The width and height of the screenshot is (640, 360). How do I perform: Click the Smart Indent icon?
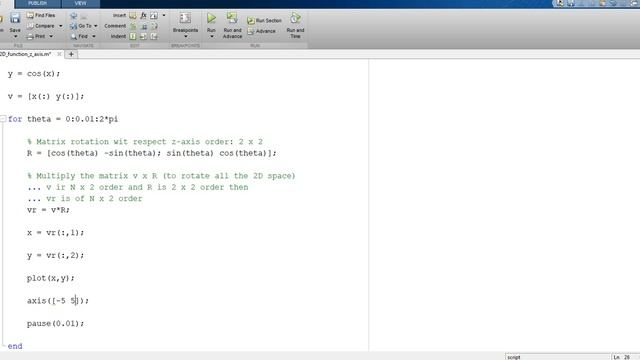(133, 36)
